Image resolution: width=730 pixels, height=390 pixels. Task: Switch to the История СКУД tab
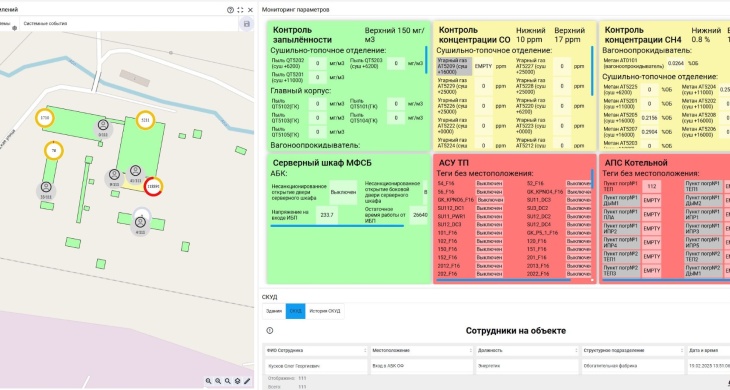(x=325, y=311)
